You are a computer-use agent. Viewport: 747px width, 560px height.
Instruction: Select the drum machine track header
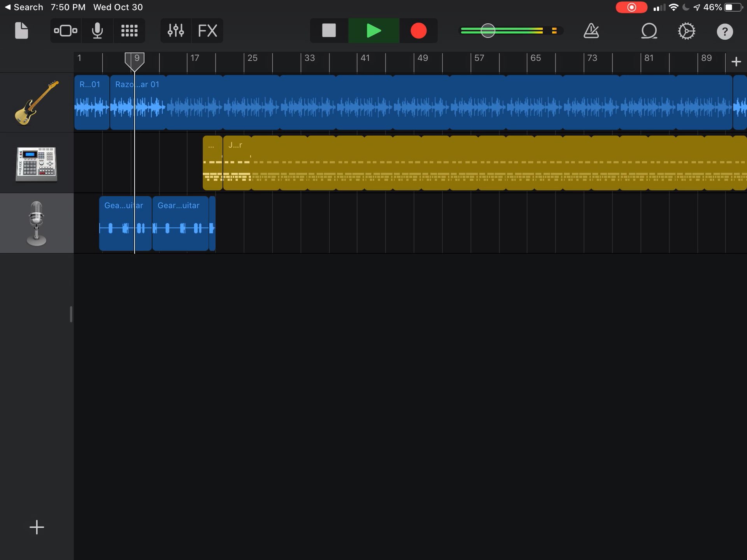pos(37,163)
